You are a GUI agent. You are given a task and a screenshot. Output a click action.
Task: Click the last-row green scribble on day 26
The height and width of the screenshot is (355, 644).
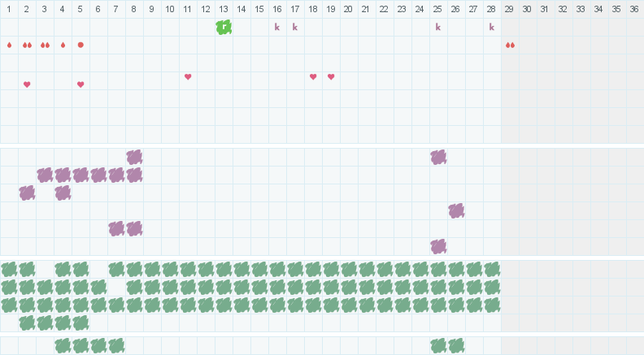point(456,345)
